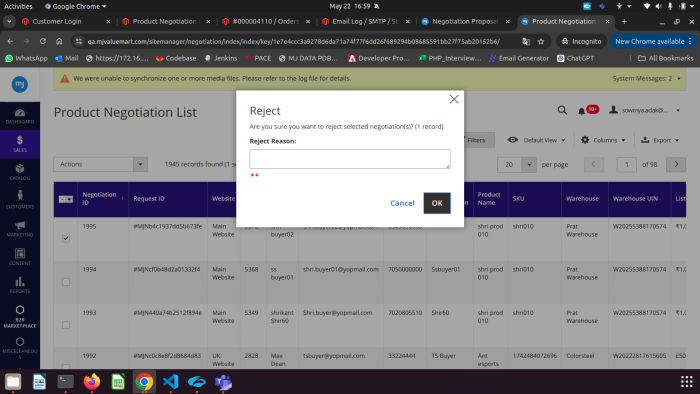Cancel the reject dialog
The image size is (700, 394).
coord(402,203)
